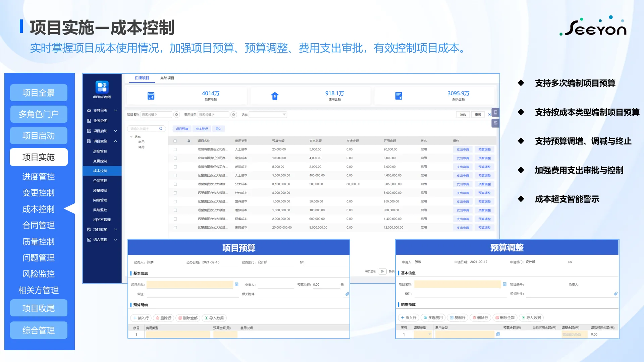Open 成本控制 in the dark sidebar

pos(102,171)
